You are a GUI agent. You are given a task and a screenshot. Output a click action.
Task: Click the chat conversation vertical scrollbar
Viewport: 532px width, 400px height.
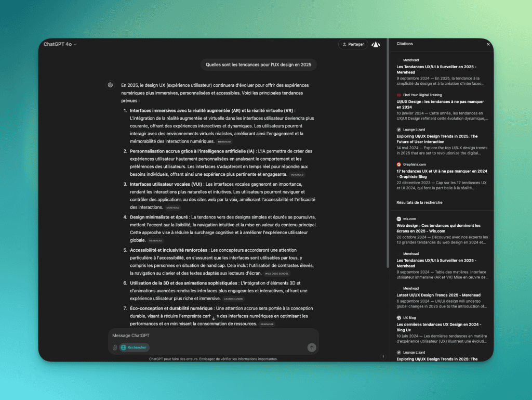388,153
